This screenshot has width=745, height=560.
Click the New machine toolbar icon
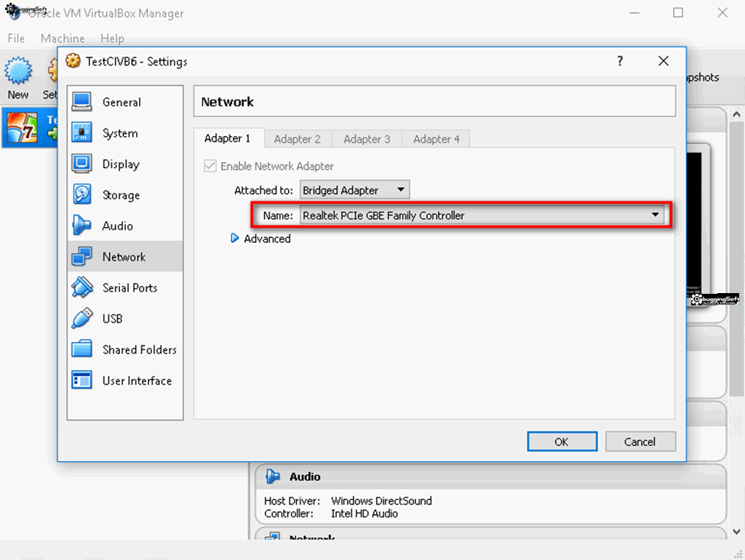[x=18, y=71]
